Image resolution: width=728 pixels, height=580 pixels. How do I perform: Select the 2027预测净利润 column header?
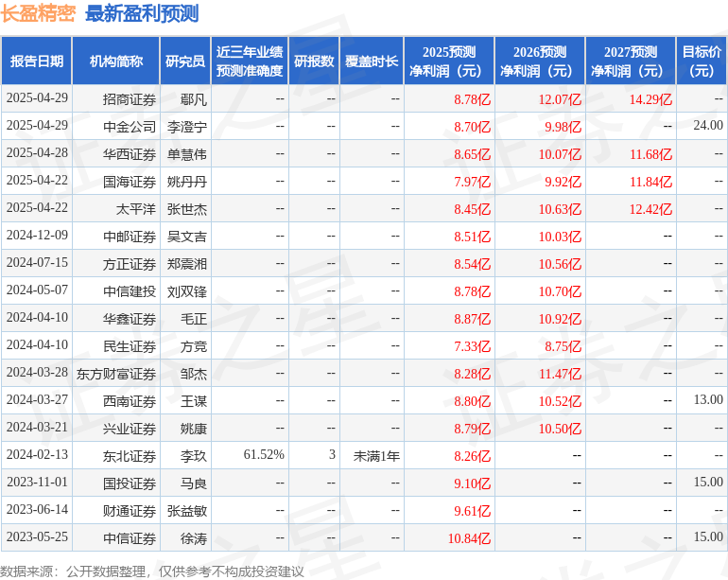(x=631, y=61)
